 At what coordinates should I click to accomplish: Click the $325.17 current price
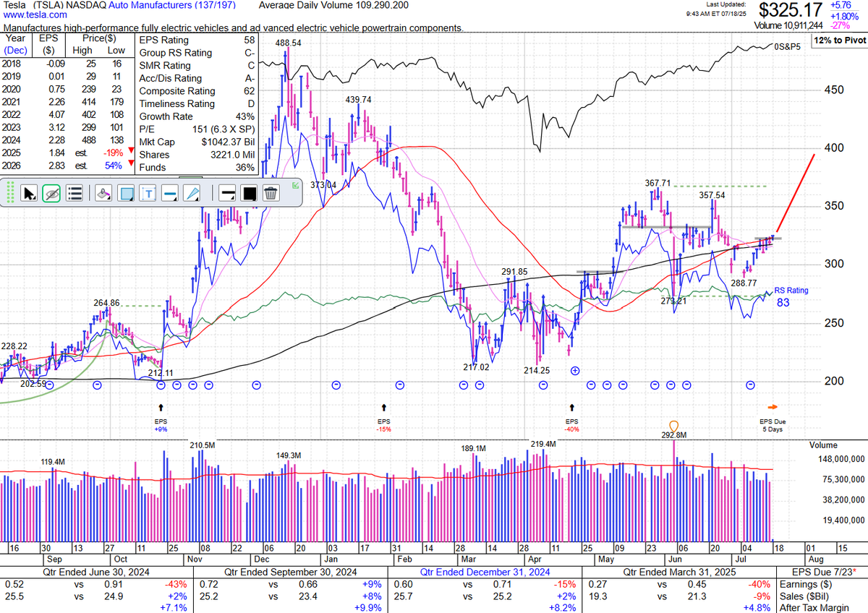pyautogui.click(x=792, y=11)
